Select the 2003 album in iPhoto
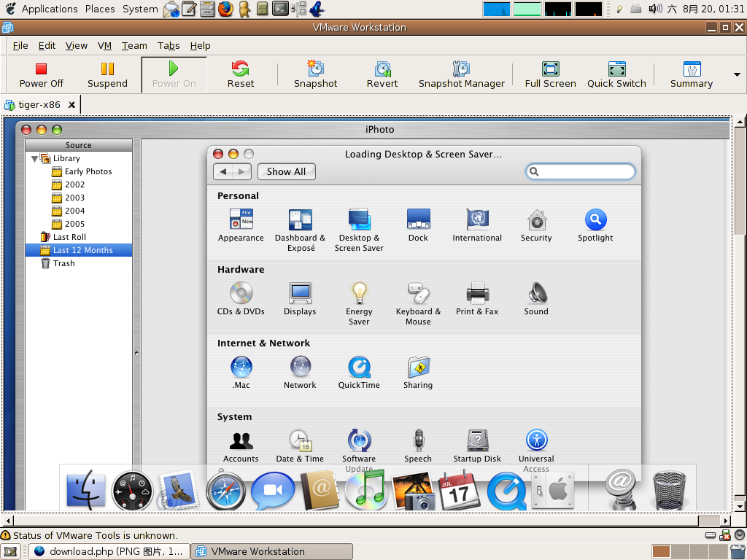 75,198
